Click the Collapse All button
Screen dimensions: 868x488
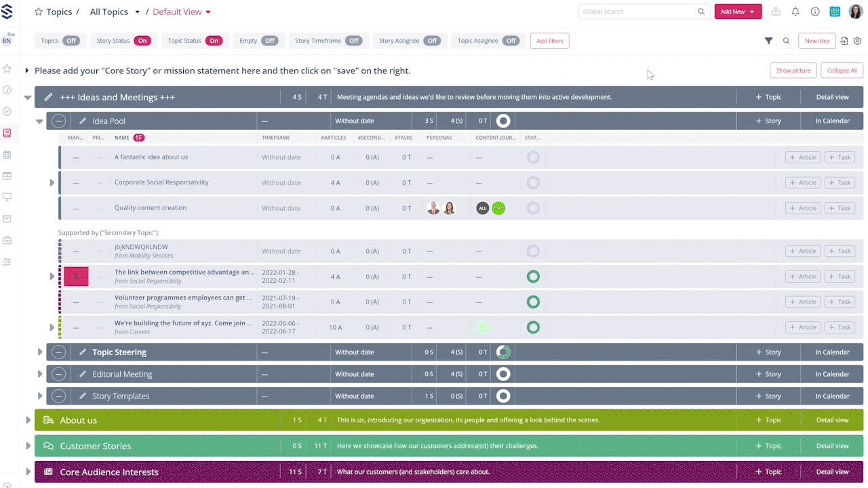click(842, 70)
